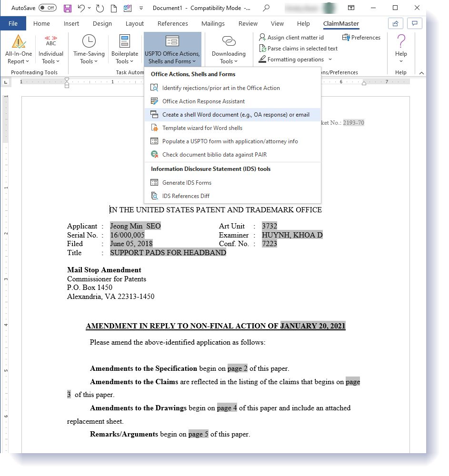Click Parse claims in selected text

click(x=298, y=49)
